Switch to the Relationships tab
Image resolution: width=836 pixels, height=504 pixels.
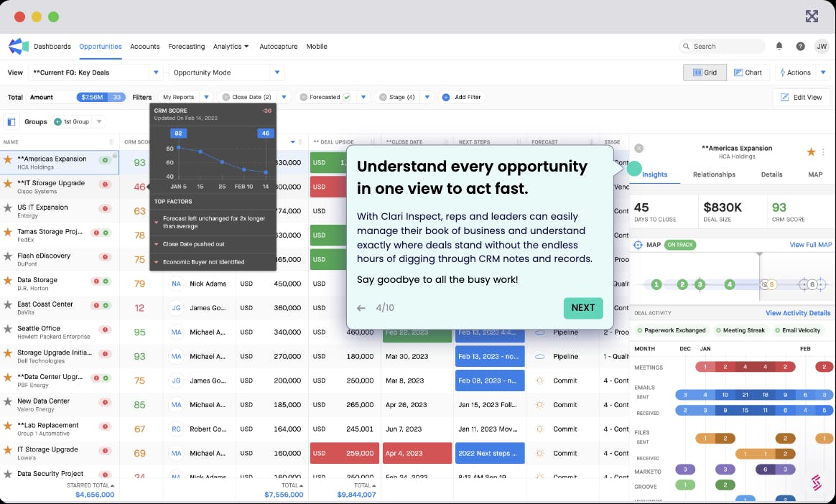[713, 174]
